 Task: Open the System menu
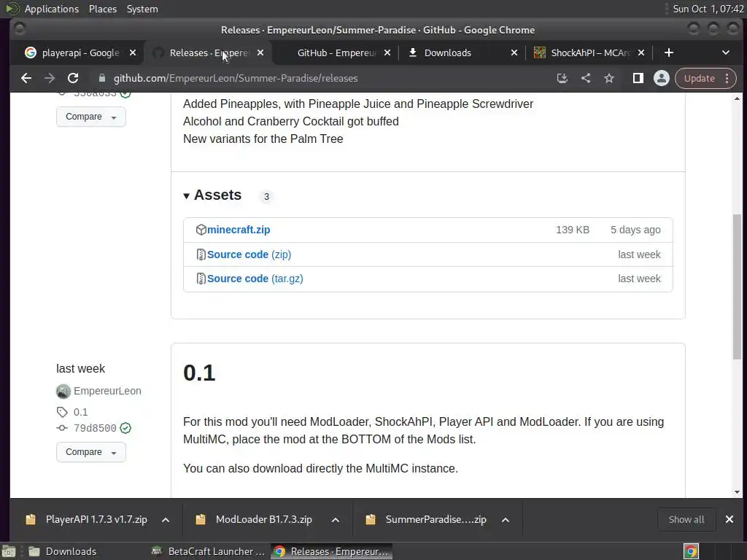142,9
